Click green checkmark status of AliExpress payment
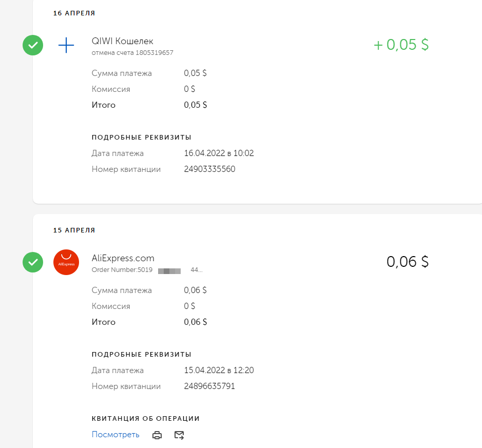482x448 pixels. [x=33, y=262]
